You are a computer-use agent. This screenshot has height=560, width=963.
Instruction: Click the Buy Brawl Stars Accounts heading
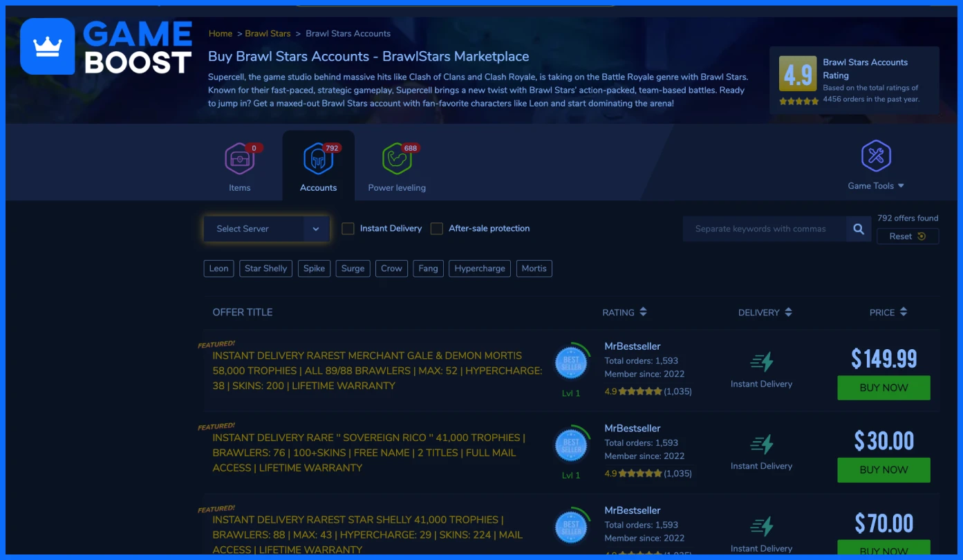368,57
